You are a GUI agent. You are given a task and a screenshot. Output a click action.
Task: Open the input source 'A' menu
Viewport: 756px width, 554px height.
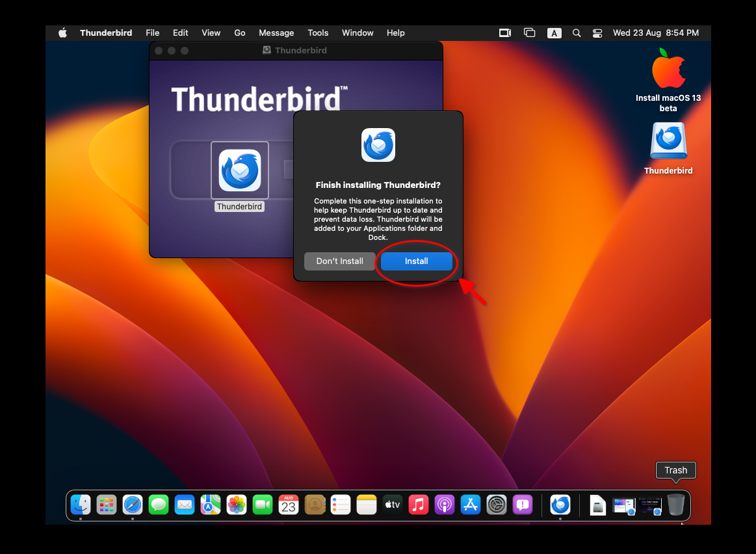point(554,33)
